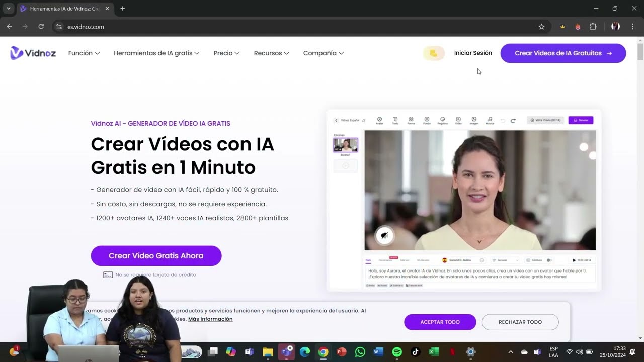The image size is (644, 362).
Task: Open the Chrome profile avatar
Action: point(615,27)
